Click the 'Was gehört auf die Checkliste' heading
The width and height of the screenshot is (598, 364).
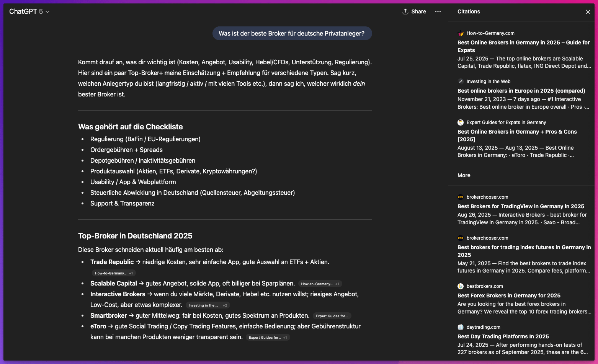click(131, 127)
